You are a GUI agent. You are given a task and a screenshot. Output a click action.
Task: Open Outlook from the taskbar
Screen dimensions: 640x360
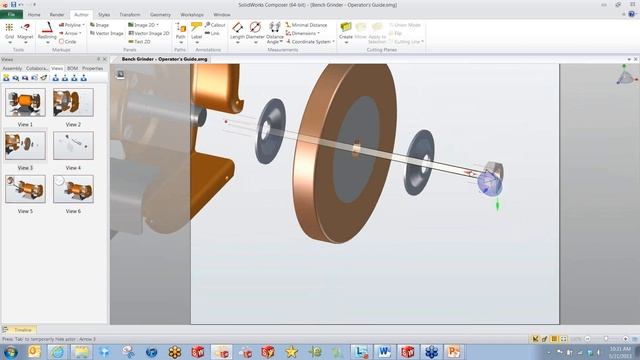tap(34, 352)
